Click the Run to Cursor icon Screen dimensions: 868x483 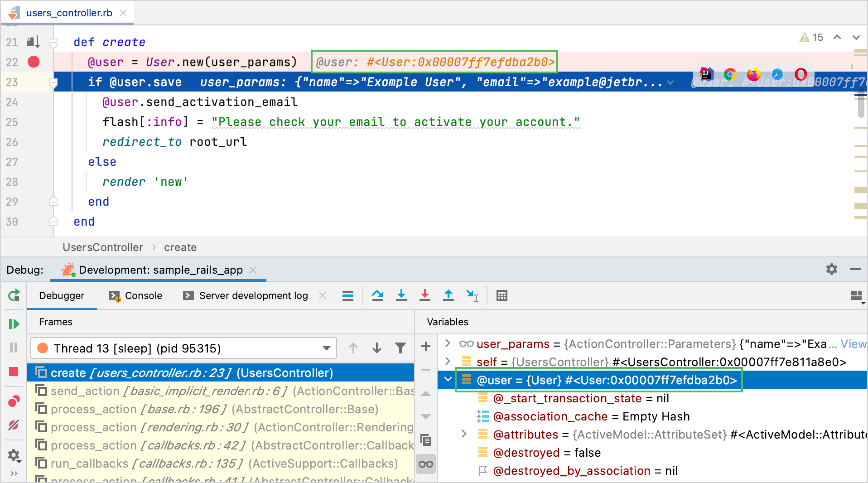[x=472, y=295]
